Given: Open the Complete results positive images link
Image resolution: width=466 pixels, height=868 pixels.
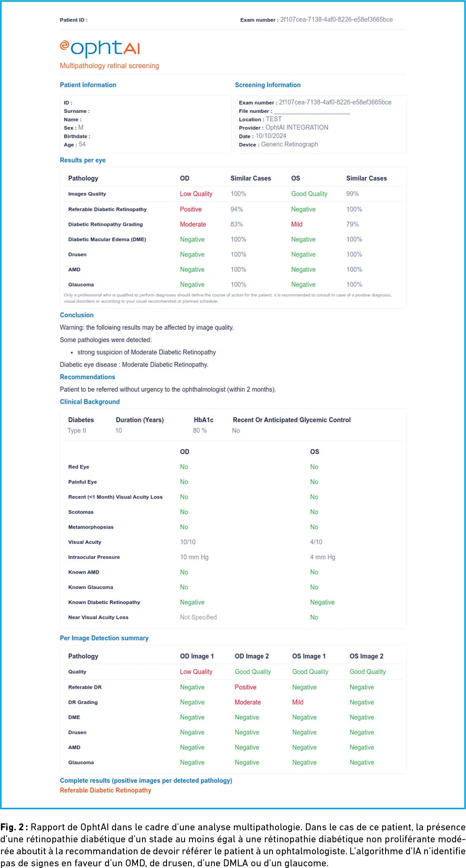Looking at the screenshot, I should [146, 780].
